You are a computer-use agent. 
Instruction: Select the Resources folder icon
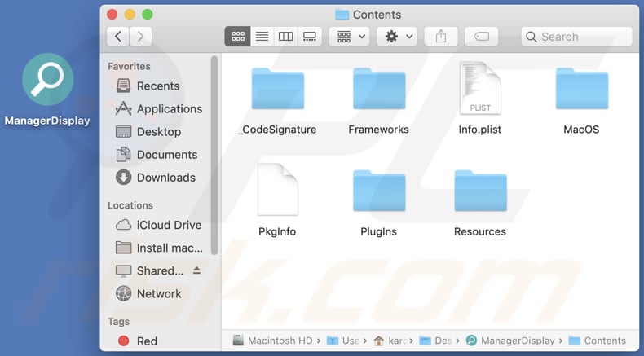(480, 191)
